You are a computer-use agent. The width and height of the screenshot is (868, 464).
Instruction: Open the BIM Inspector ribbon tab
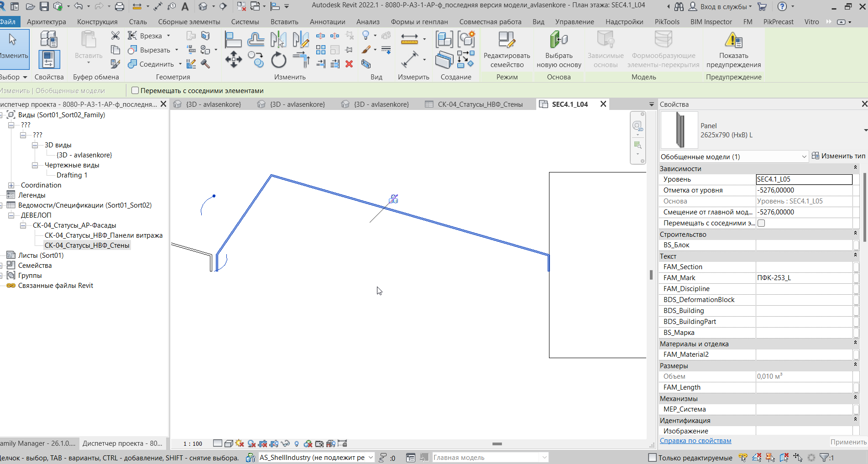pyautogui.click(x=711, y=22)
